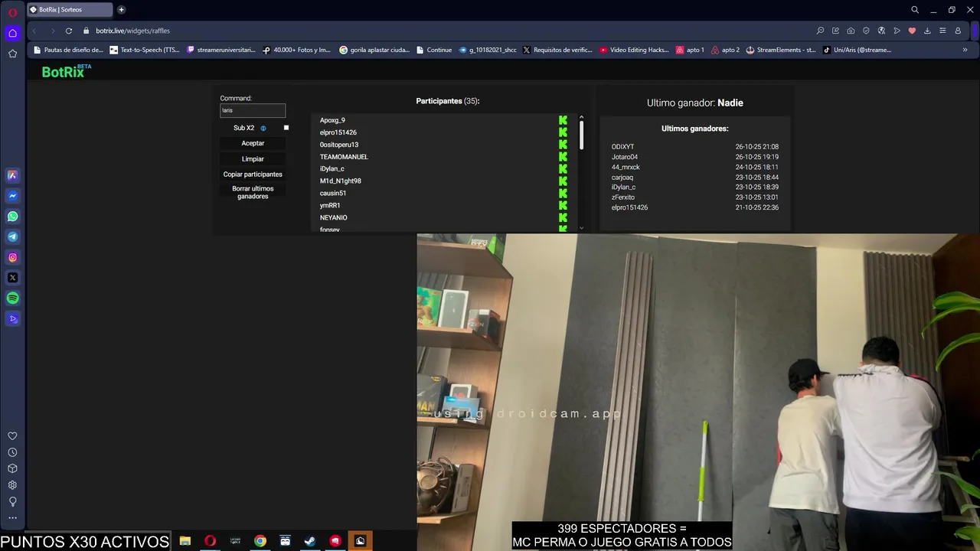This screenshot has height=551, width=980.
Task: Open the tab search magnifier icon
Action: point(915,10)
